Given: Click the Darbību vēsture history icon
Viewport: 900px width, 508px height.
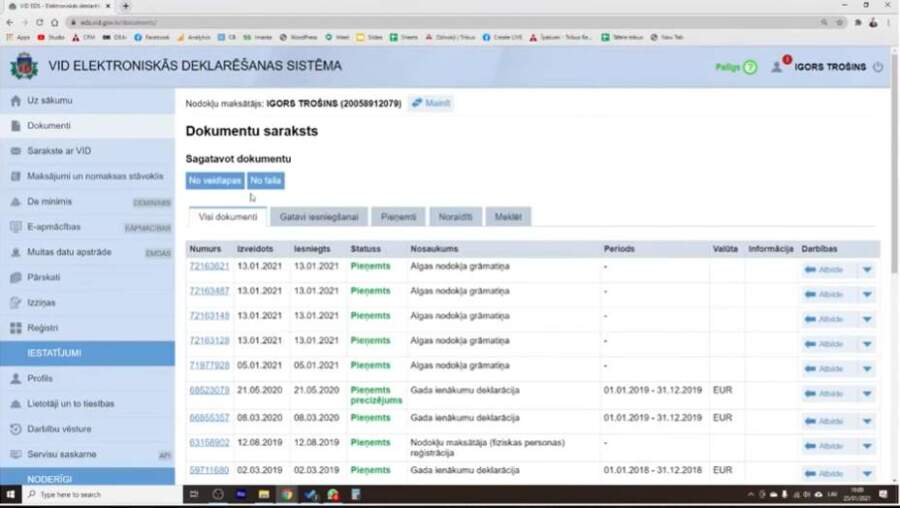Looking at the screenshot, I should (x=16, y=429).
